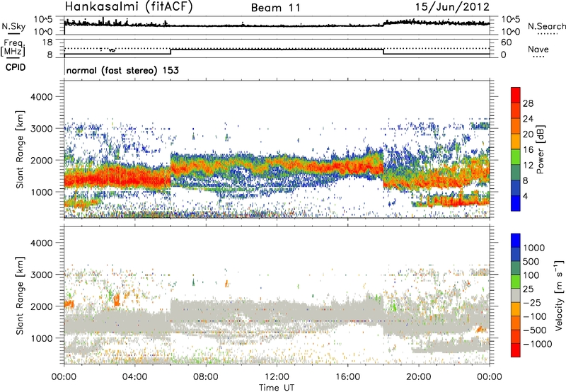
Task: Click the solid line sample under N.Sky
Action: tap(13, 33)
